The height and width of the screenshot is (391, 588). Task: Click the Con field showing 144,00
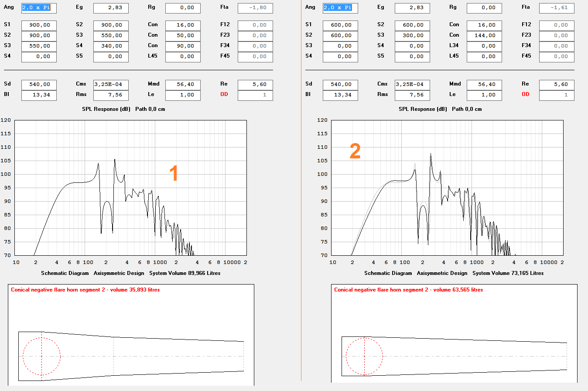[x=484, y=36]
